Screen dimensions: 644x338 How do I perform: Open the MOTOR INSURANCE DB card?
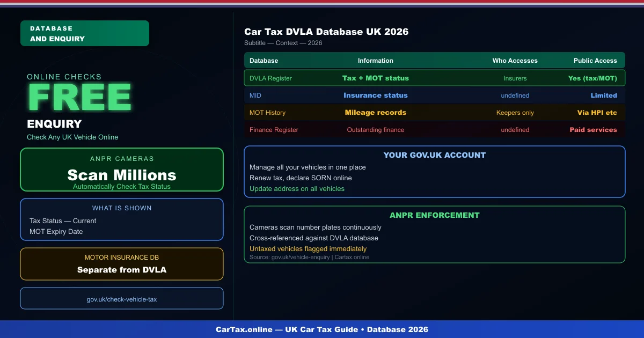121,264
